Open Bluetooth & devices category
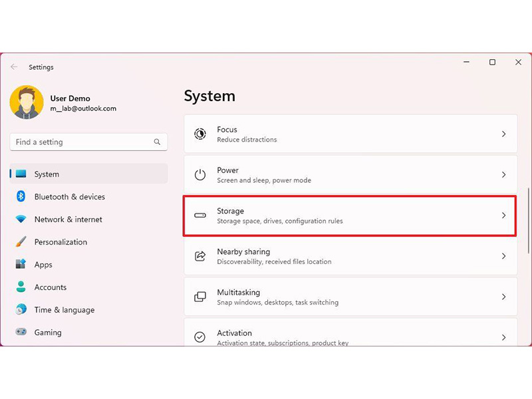Screen dimensions: 532x399 (x=88, y=196)
